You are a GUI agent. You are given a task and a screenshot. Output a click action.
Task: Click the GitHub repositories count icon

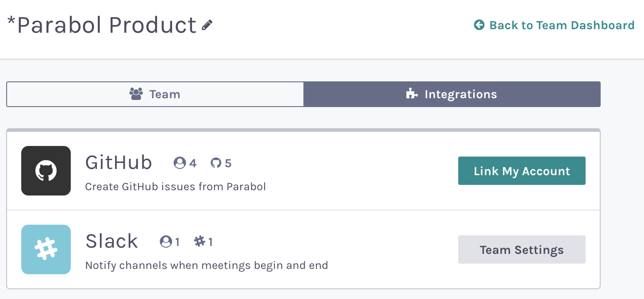[215, 163]
